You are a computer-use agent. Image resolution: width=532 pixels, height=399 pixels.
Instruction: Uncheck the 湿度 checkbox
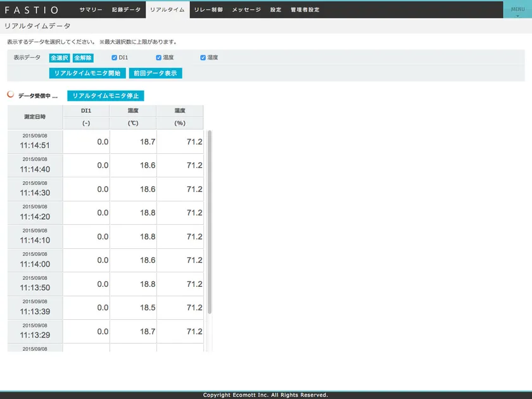click(x=203, y=58)
